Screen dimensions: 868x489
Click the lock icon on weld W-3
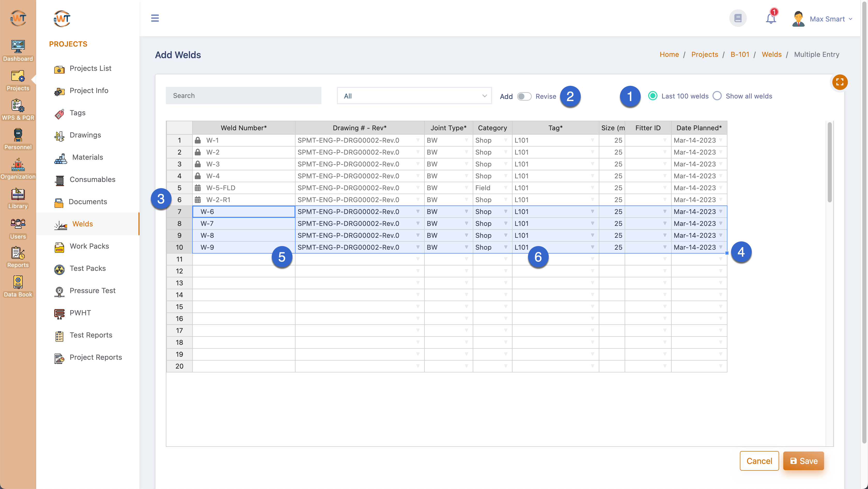[198, 164]
